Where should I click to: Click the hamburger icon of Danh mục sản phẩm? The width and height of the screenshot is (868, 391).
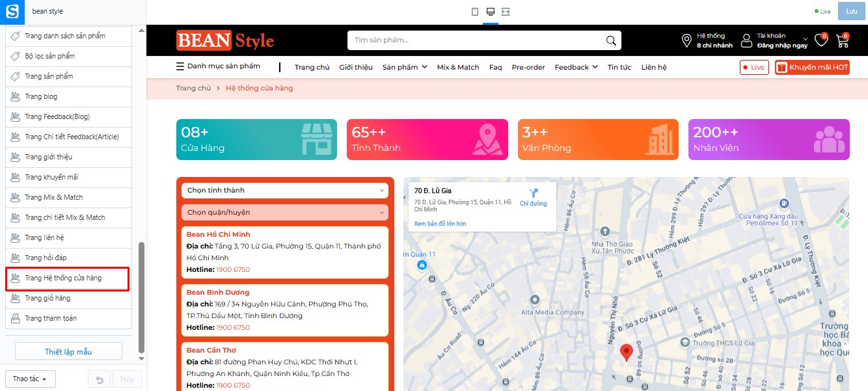pyautogui.click(x=180, y=66)
